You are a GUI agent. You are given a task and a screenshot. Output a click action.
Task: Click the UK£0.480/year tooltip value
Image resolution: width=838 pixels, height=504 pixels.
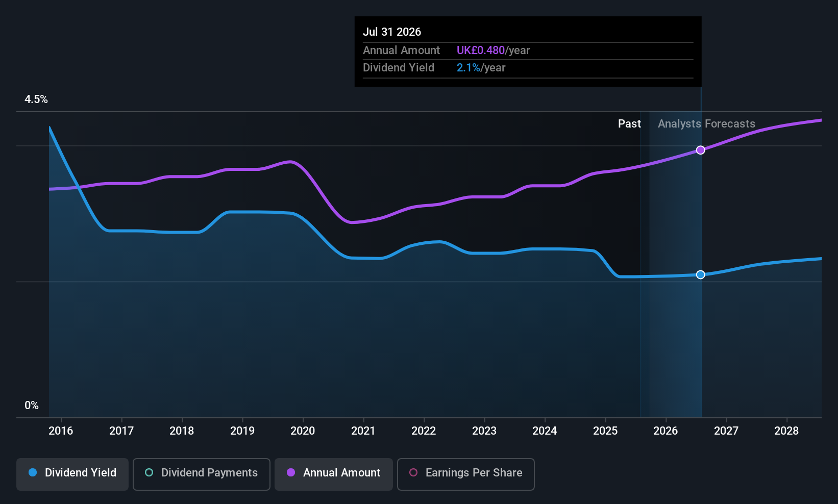tap(493, 51)
